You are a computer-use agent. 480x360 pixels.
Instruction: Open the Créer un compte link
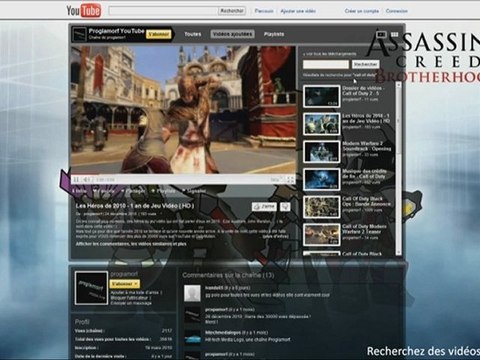362,11
